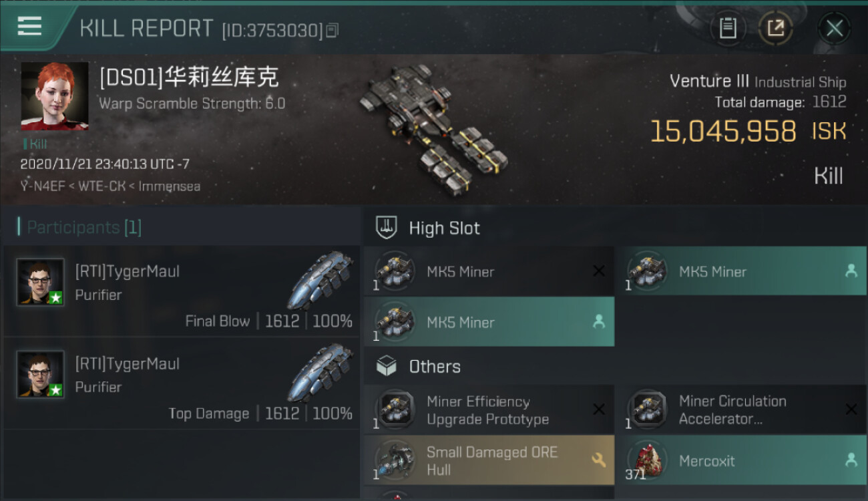The image size is (868, 501).
Task: Click the Participants [1] header
Action: click(80, 227)
